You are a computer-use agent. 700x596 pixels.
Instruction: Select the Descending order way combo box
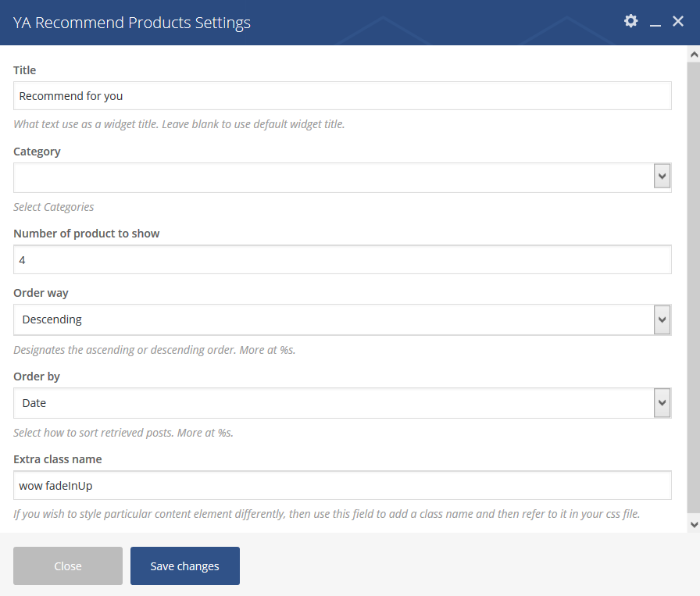coord(342,319)
